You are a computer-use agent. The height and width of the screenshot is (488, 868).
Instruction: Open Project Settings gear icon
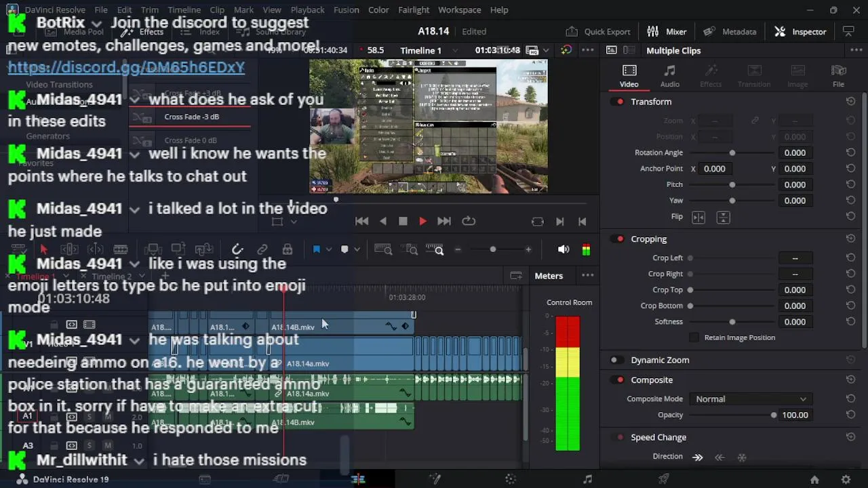(x=846, y=480)
